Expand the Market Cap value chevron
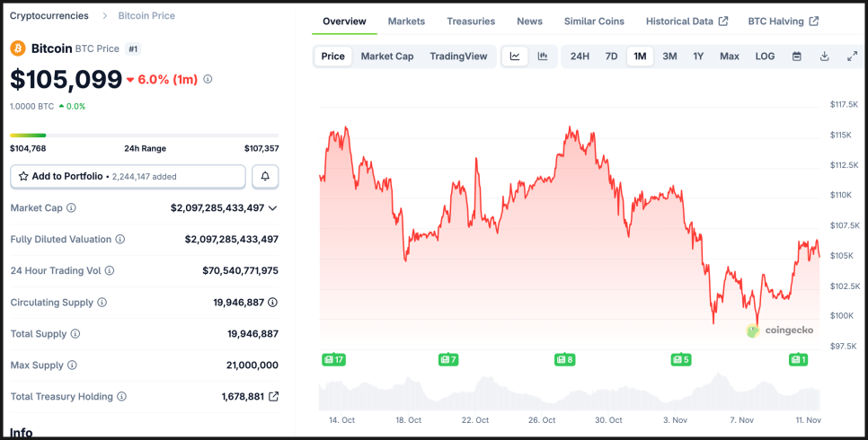 click(x=273, y=208)
